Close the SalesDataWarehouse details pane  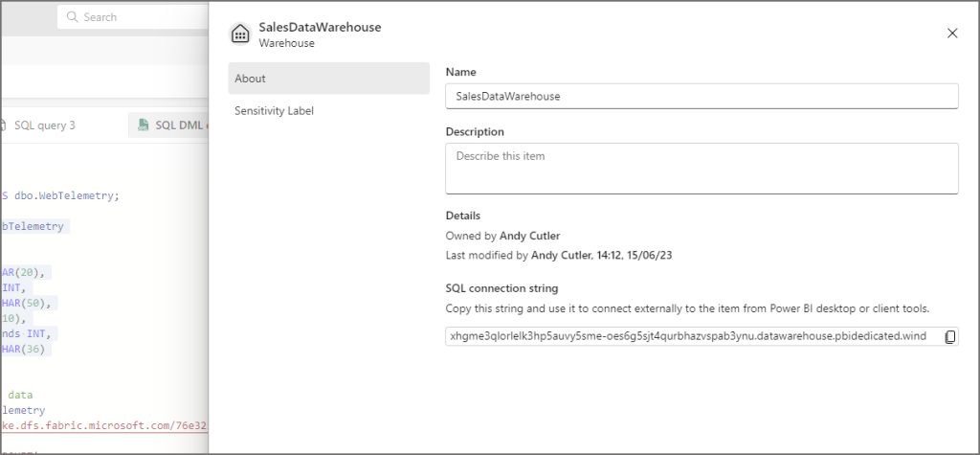[x=952, y=34]
